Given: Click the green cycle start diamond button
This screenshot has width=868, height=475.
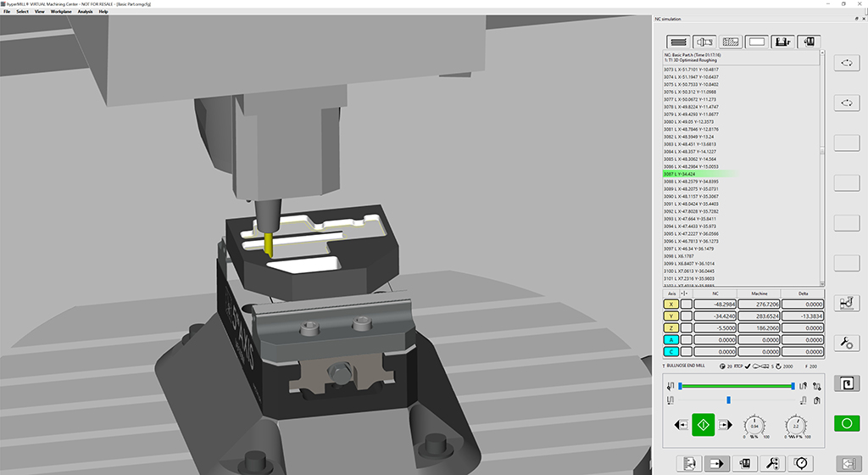Looking at the screenshot, I should tap(703, 425).
